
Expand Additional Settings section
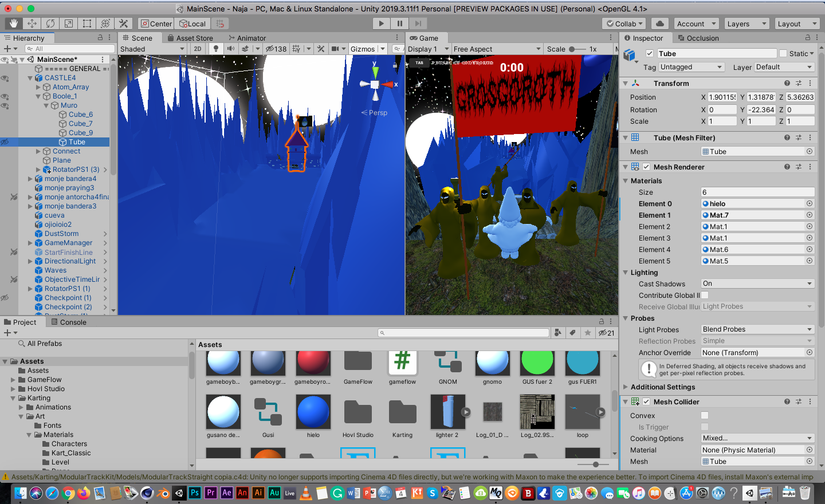coord(626,387)
